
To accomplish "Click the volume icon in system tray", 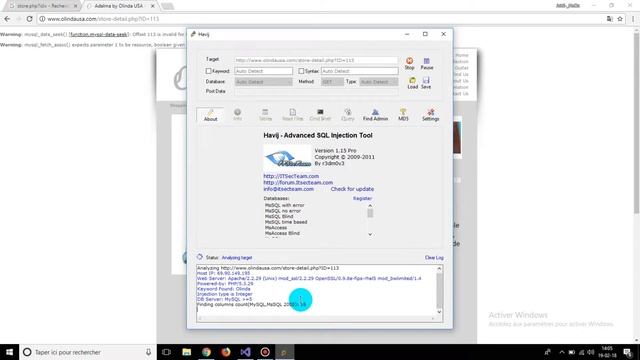I will point(591,352).
